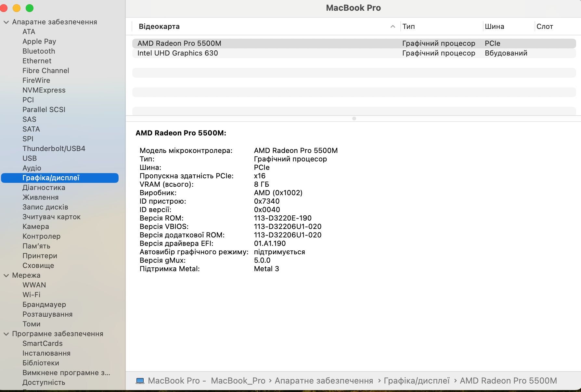Click the EFI driver version 01.A1.190
Image resolution: width=581 pixels, height=392 pixels.
[270, 244]
